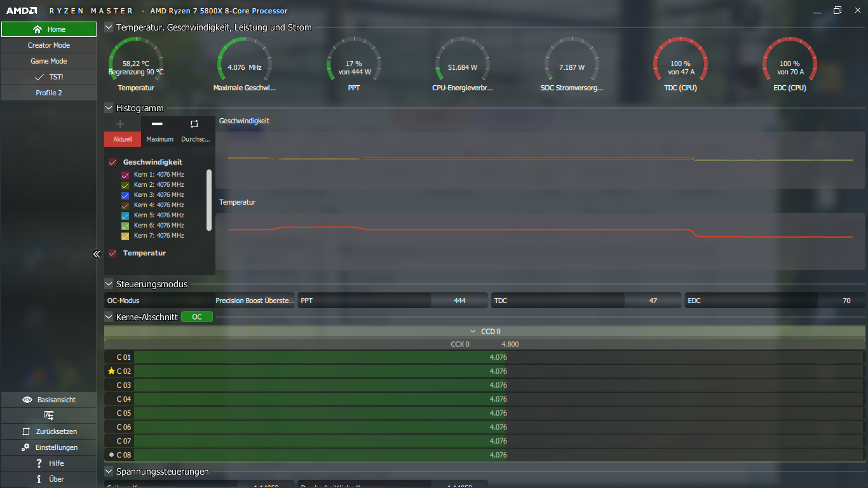Collapse the Spannungssteuerungen section
Screen dimensions: 868x488
point(109,471)
